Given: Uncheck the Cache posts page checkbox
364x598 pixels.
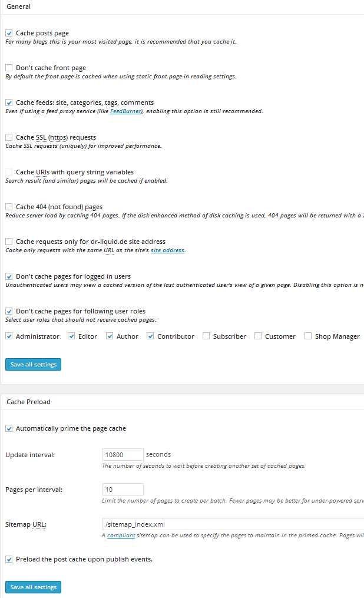Looking at the screenshot, I should pos(9,34).
